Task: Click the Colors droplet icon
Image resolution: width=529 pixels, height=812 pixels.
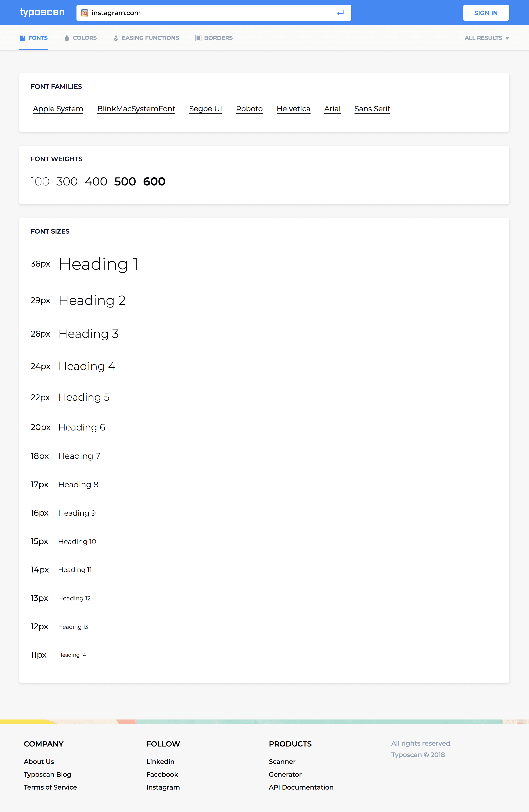Action: (67, 38)
